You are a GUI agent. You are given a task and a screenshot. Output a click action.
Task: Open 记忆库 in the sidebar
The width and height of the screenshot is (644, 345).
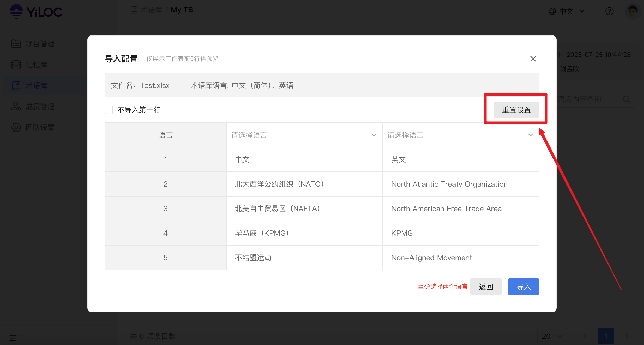point(37,65)
